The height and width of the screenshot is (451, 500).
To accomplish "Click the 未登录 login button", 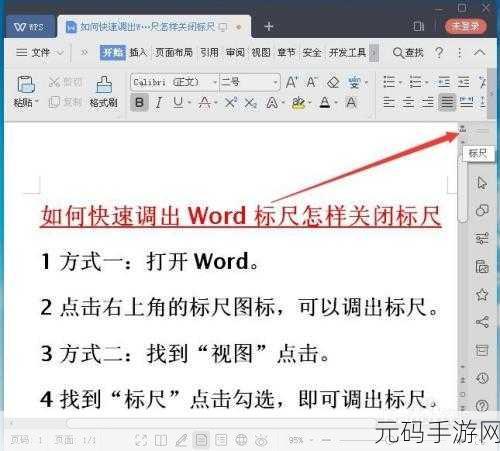I will [466, 26].
